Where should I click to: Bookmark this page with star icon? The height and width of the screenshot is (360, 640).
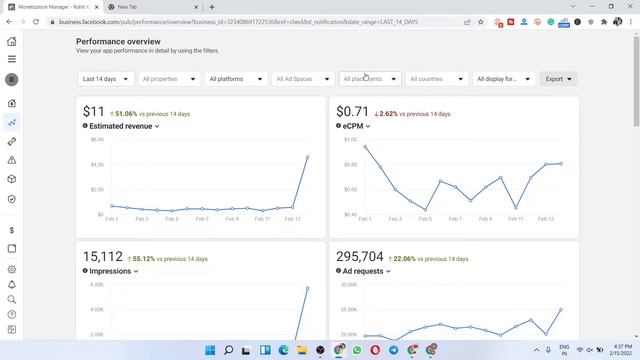481,22
